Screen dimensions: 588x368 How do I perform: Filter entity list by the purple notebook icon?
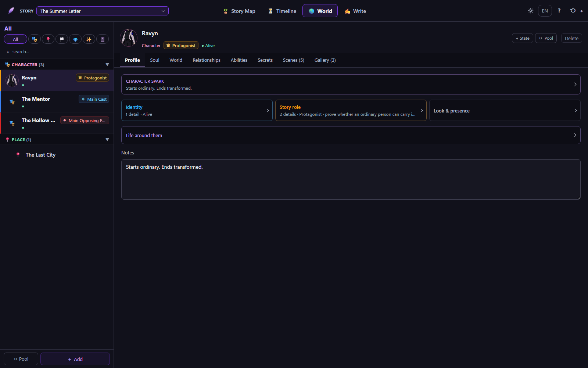103,39
